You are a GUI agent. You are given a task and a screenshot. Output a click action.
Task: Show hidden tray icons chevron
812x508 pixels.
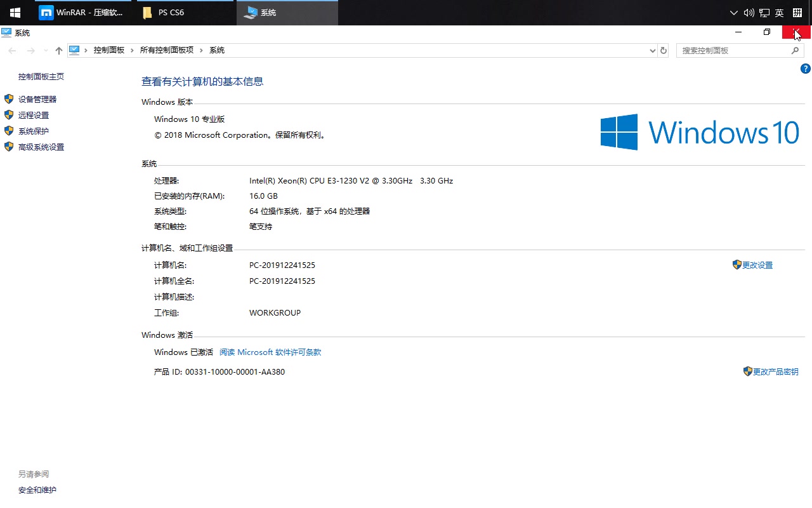coord(734,13)
